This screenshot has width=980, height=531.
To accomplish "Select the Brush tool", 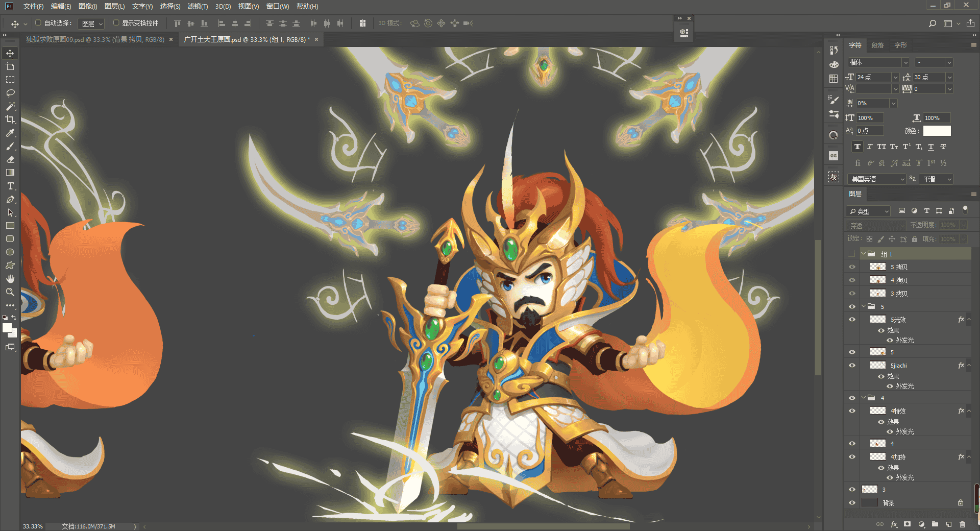I will (x=10, y=146).
